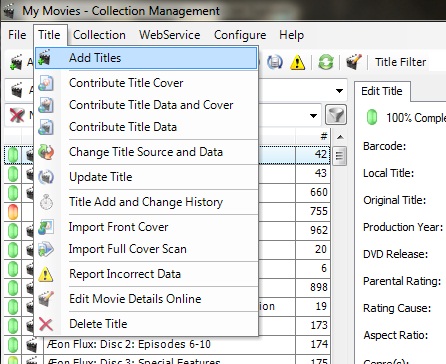
Task: Click the list scrollbar up arrow
Action: coord(340,137)
